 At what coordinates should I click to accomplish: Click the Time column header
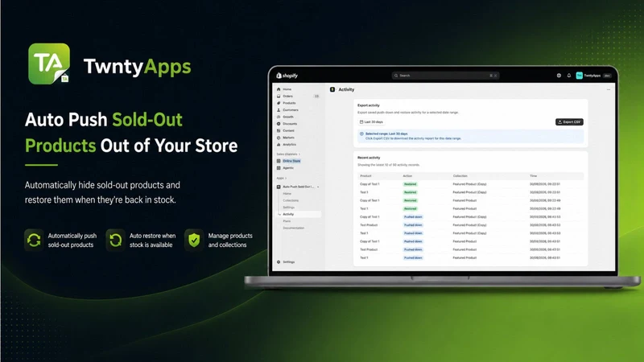[533, 175]
